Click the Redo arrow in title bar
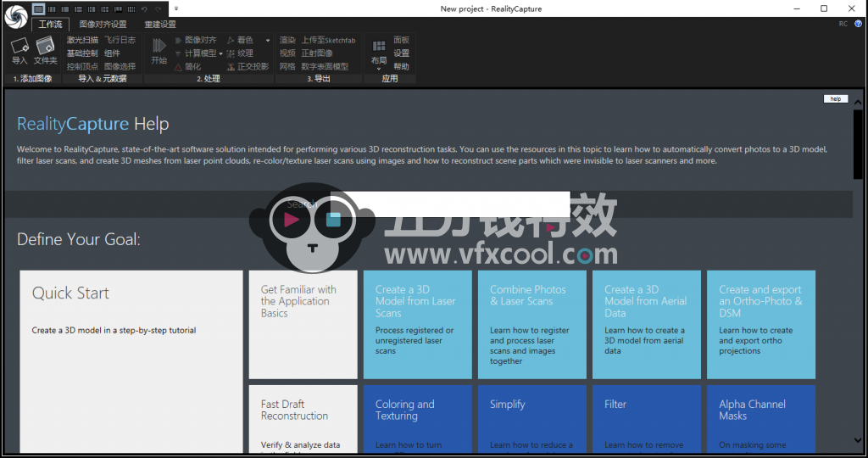Viewport: 868px width, 458px height. pos(158,8)
